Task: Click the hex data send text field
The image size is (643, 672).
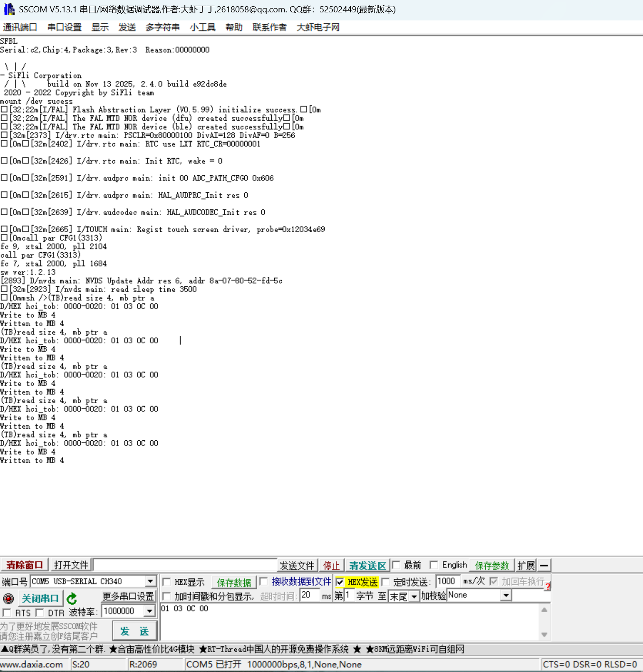Action: pyautogui.click(x=349, y=622)
